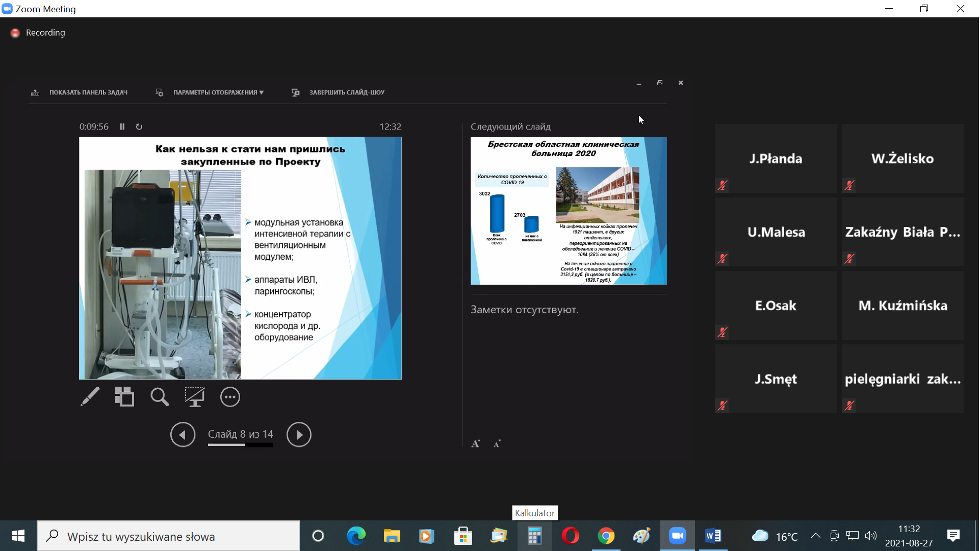Go back to previous slide arrow

183,435
